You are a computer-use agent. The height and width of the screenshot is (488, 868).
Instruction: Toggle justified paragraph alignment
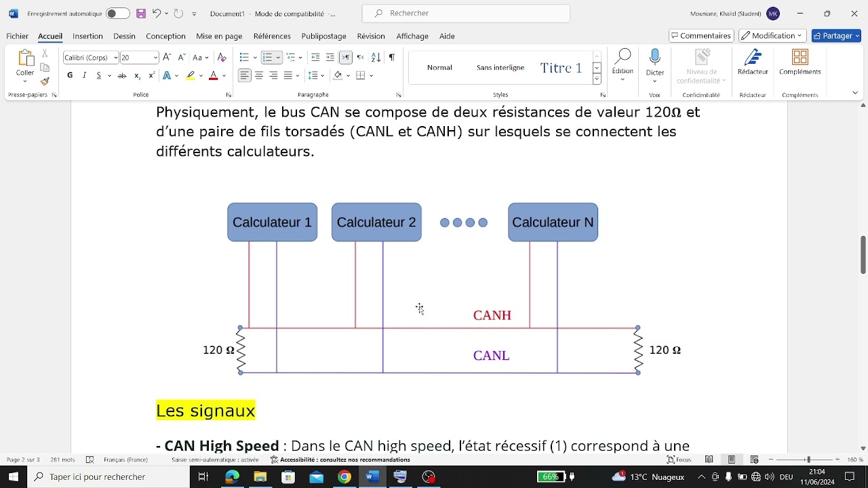[288, 75]
